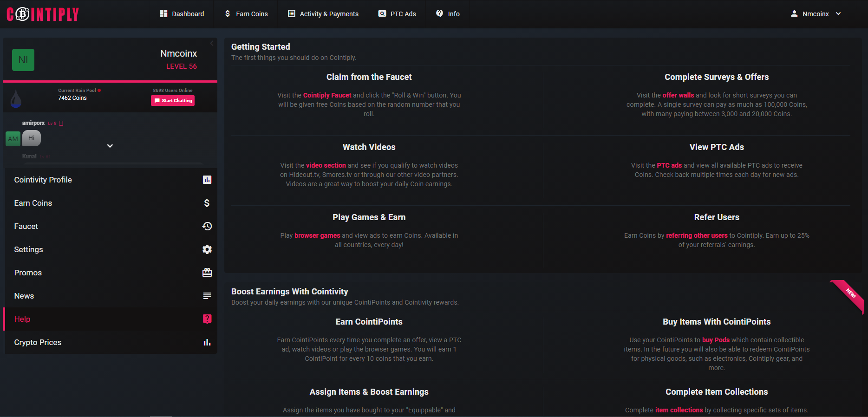Open the Dashboard menu item
This screenshot has width=868, height=417.
[x=182, y=14]
